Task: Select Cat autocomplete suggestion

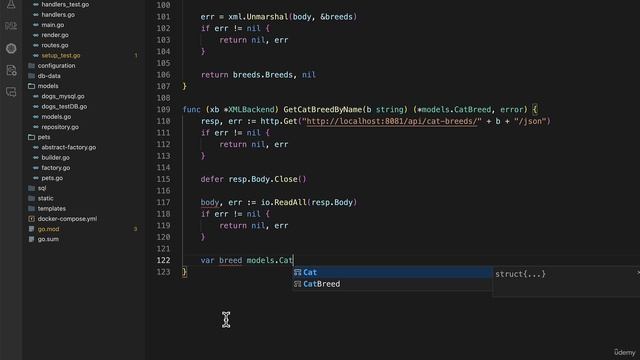Action: [392, 272]
